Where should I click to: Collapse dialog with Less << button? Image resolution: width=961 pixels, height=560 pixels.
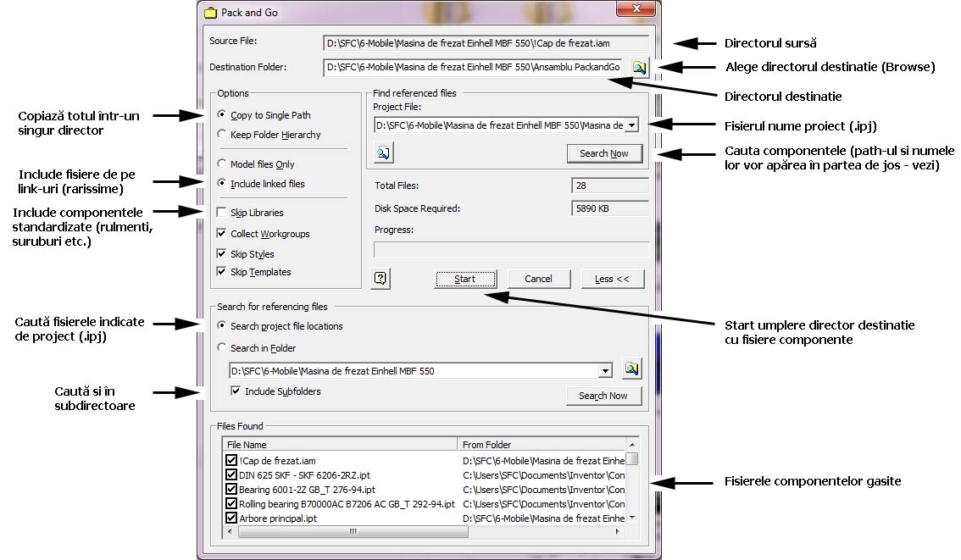[612, 279]
